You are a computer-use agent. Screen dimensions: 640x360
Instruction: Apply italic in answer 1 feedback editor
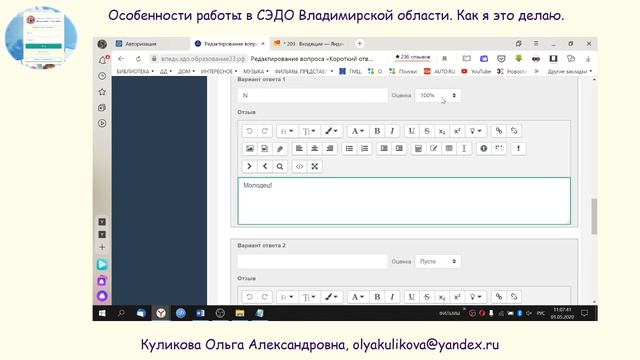392,131
